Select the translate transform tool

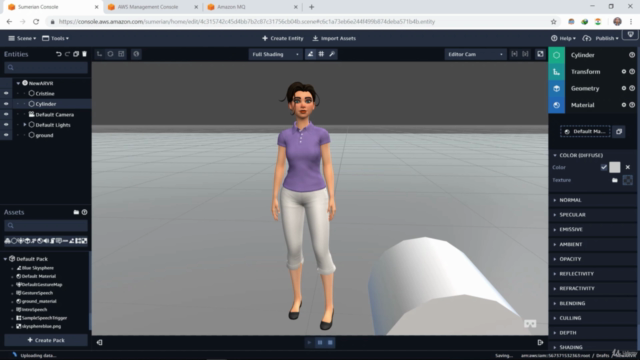pos(100,54)
